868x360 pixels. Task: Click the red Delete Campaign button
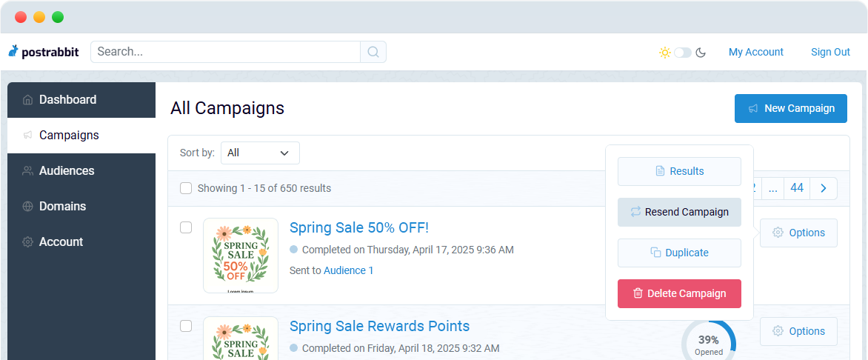click(679, 293)
